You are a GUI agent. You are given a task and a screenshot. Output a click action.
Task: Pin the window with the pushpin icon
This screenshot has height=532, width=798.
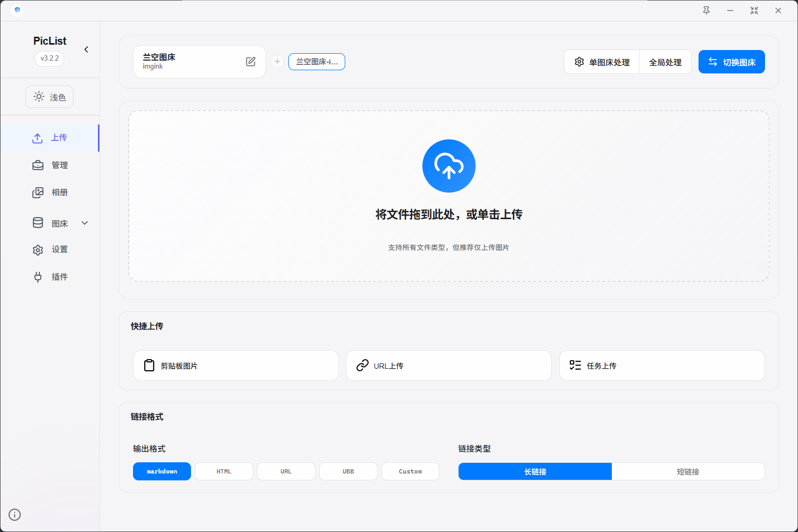(x=706, y=11)
